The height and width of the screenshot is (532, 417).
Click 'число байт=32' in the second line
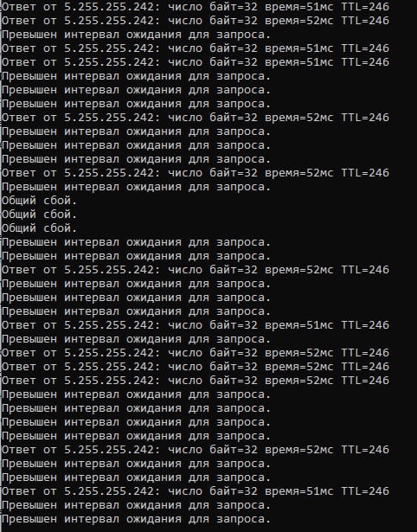click(x=213, y=21)
